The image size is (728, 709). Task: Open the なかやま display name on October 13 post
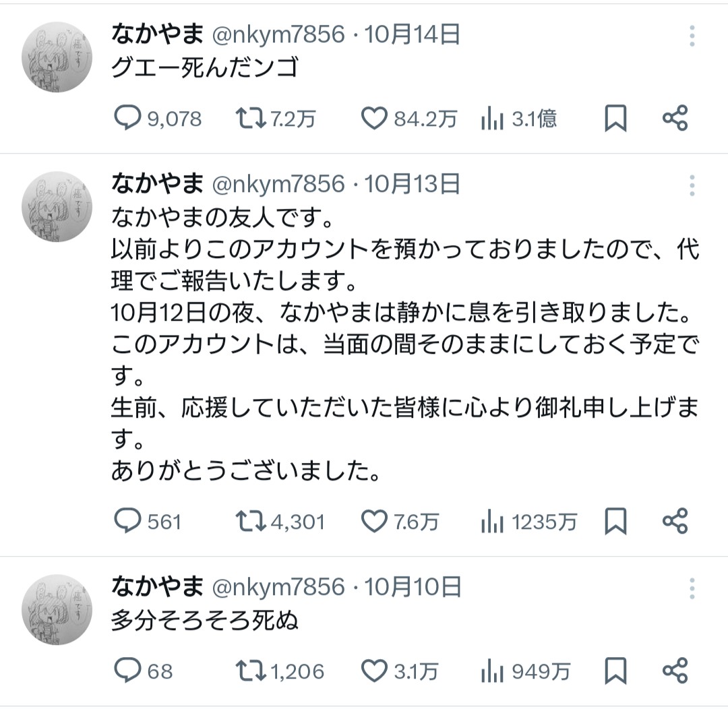point(157,184)
